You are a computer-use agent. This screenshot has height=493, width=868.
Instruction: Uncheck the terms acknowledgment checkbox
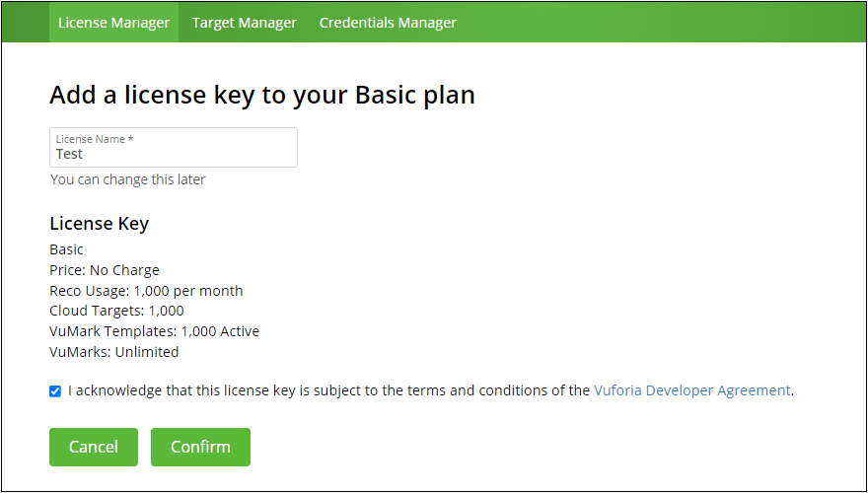[x=55, y=390]
